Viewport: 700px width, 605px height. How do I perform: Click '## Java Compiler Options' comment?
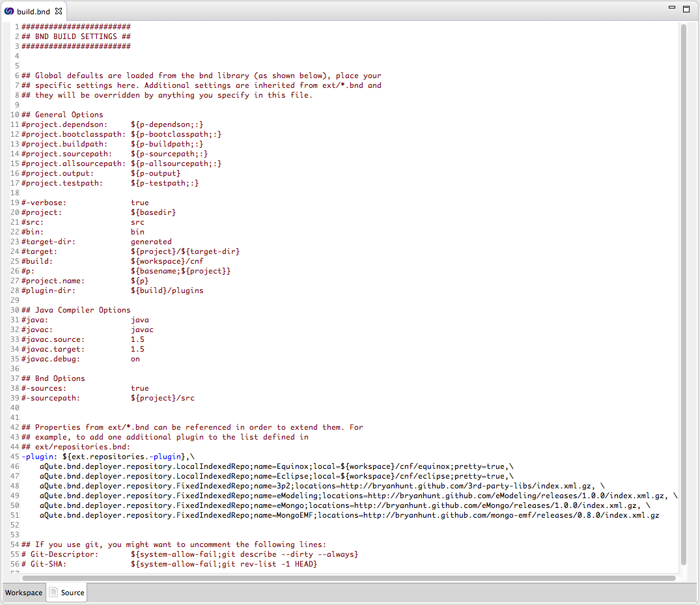(76, 310)
